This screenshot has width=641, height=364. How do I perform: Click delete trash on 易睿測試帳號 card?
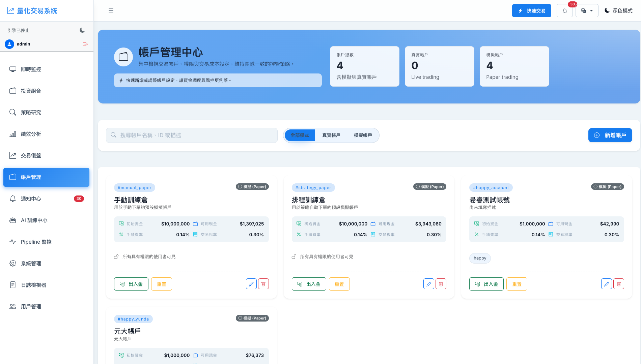click(619, 284)
